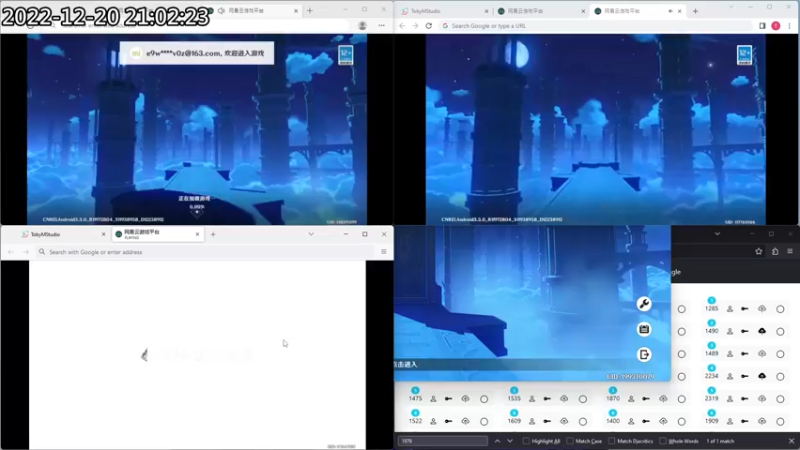Open the side panel icon in top-right Chrome
Image resolution: width=800 pixels, height=450 pixels.
pos(762,26)
